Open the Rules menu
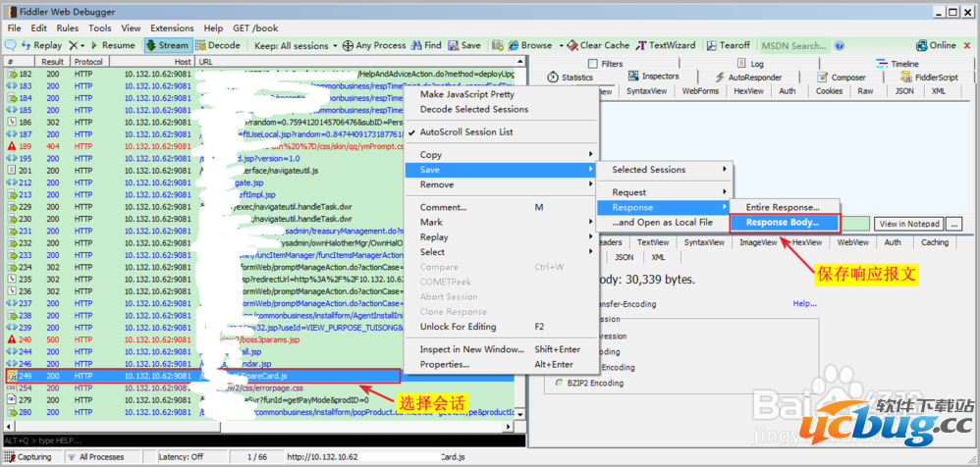Viewport: 980px width, 467px height. (x=68, y=28)
